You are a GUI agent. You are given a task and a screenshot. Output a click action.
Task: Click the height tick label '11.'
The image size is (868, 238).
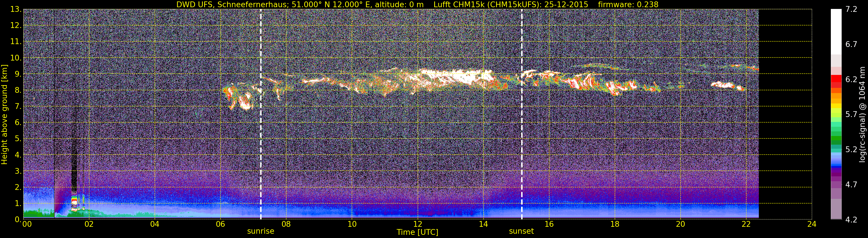16,41
